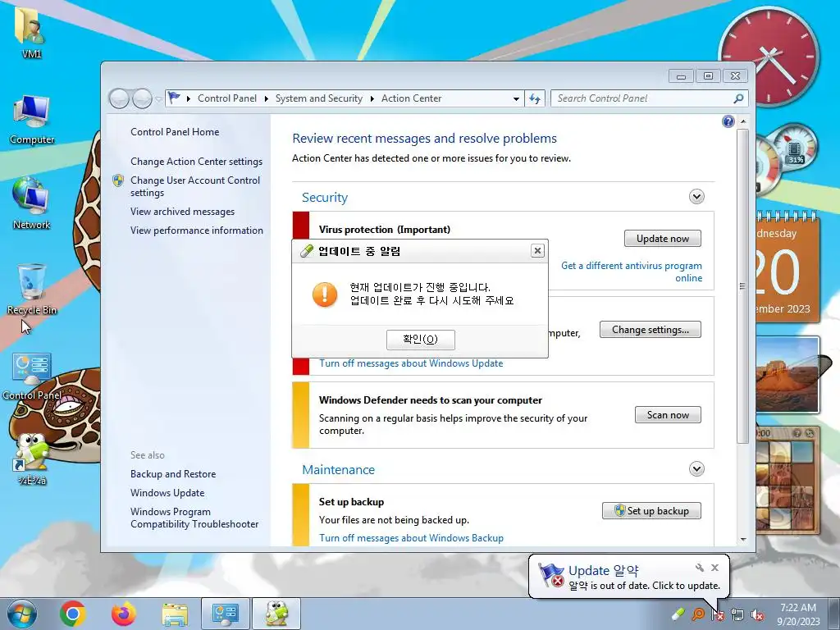The height and width of the screenshot is (630, 840).
Task: Turn off messages about Windows Update
Action: point(411,363)
